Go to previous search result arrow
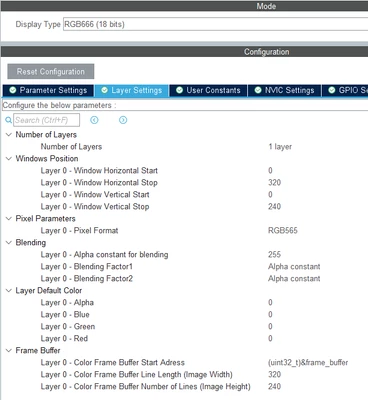 click(x=94, y=120)
